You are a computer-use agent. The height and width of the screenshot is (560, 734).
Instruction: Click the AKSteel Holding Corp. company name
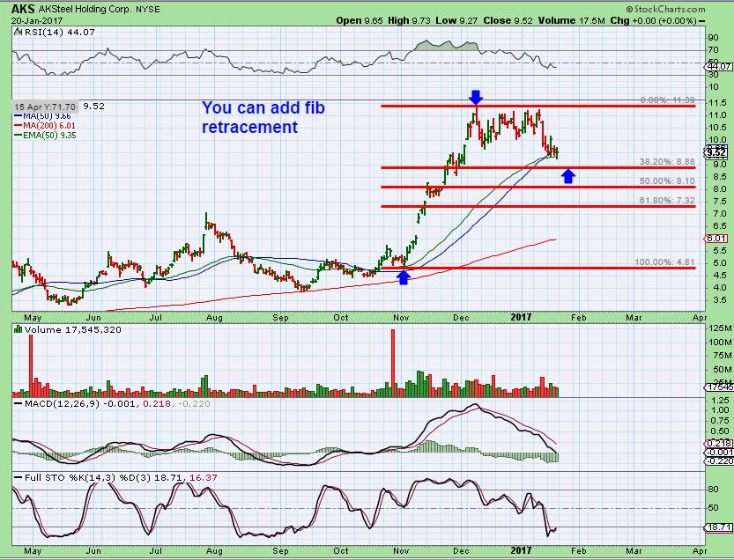85,10
